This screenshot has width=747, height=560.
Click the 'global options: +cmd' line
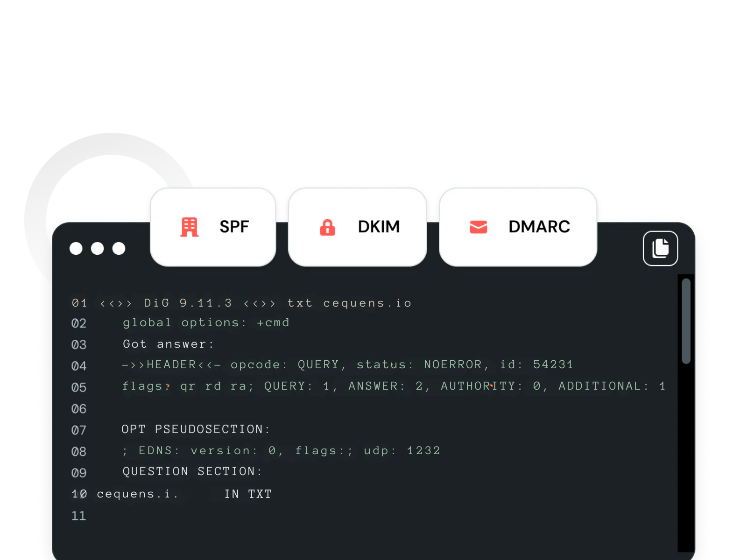point(206,323)
